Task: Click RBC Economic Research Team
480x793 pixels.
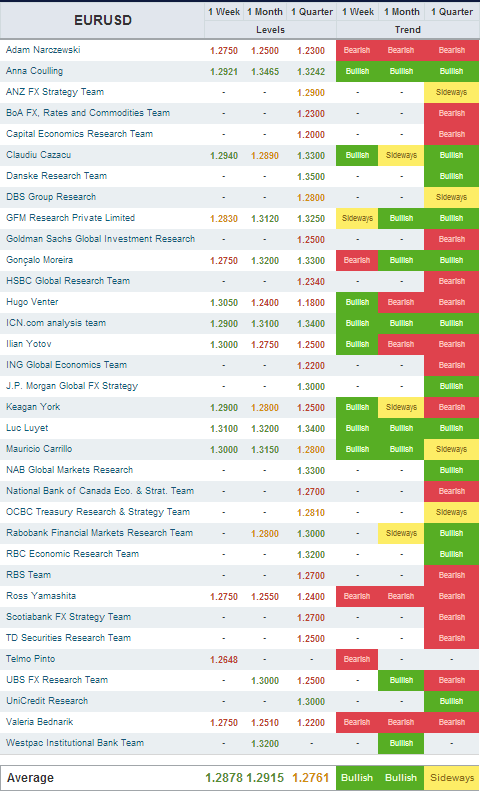Action: [72, 554]
